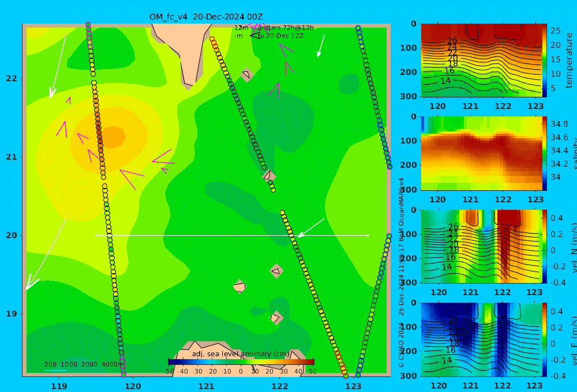Open the salinity depth section panel

coord(481,153)
